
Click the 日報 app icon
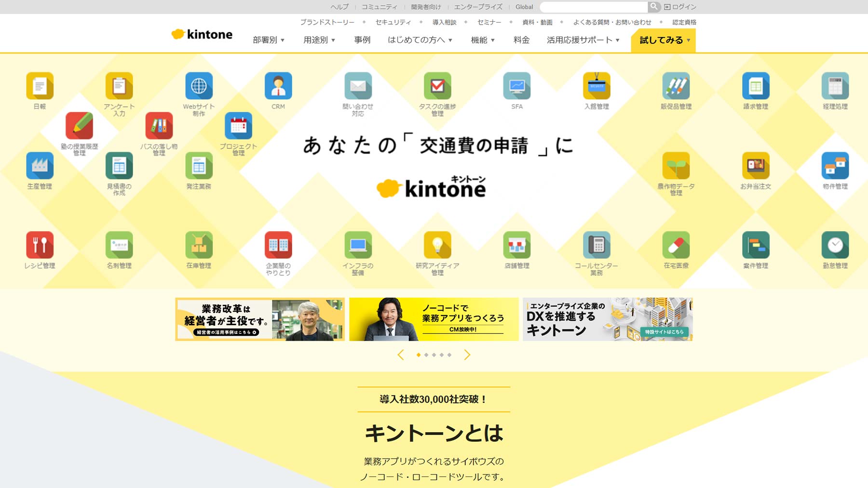(x=40, y=86)
